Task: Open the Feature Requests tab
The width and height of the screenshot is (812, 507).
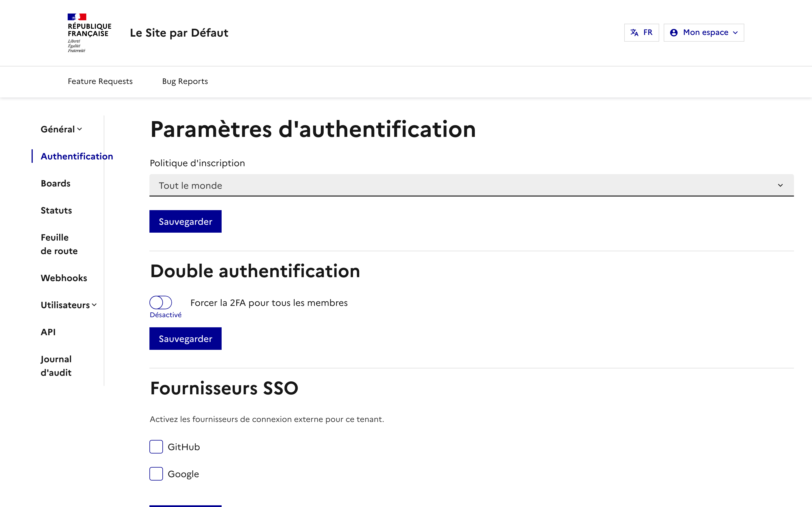Action: tap(100, 81)
